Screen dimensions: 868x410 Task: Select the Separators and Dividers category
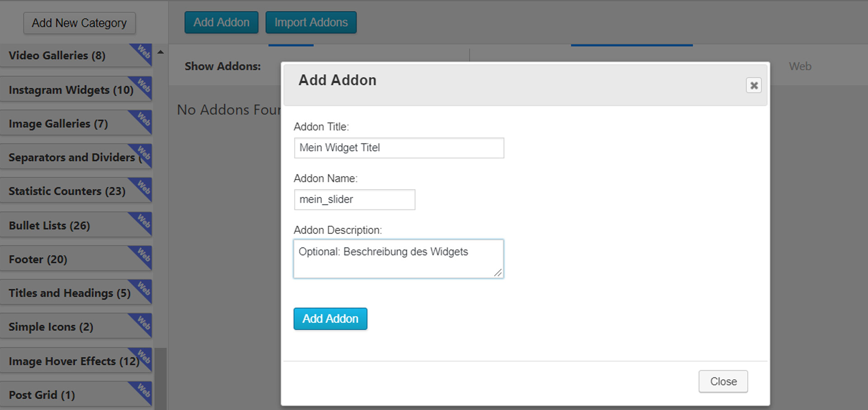[x=76, y=157]
